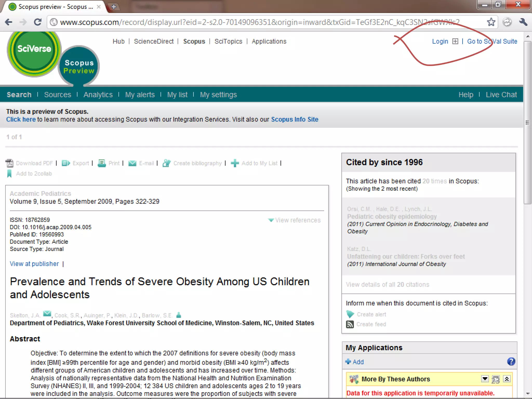This screenshot has width=532, height=399.
Task: Click author Klein, J.D.
Action: pyautogui.click(x=126, y=315)
